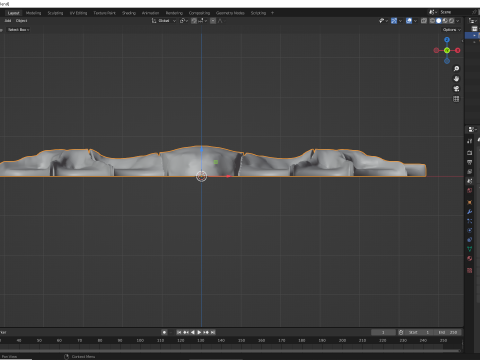Open object visibility selectability dropdown
The width and height of the screenshot is (480, 360).
pyautogui.click(x=383, y=21)
